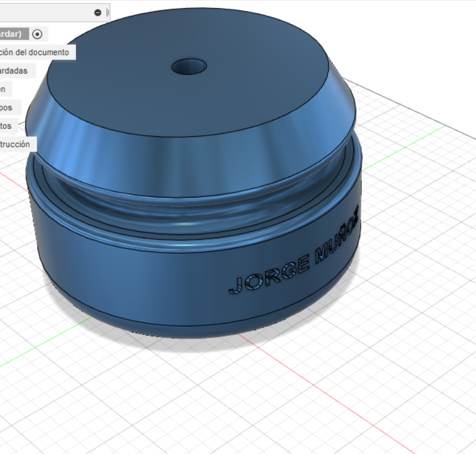Activate the component radio button beside "ardar)"
This screenshot has width=476, height=454.
pos(37,34)
